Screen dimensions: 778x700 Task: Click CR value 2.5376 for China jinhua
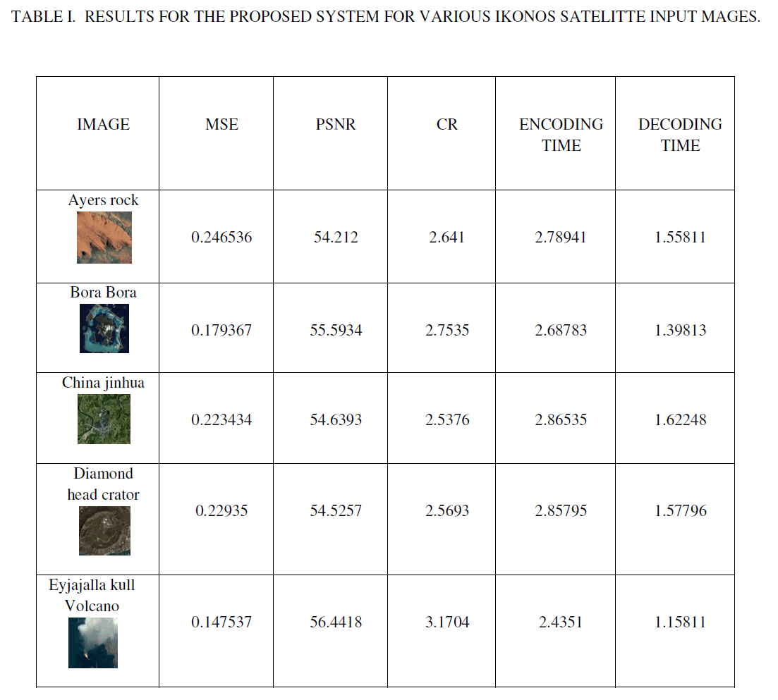[x=447, y=420]
